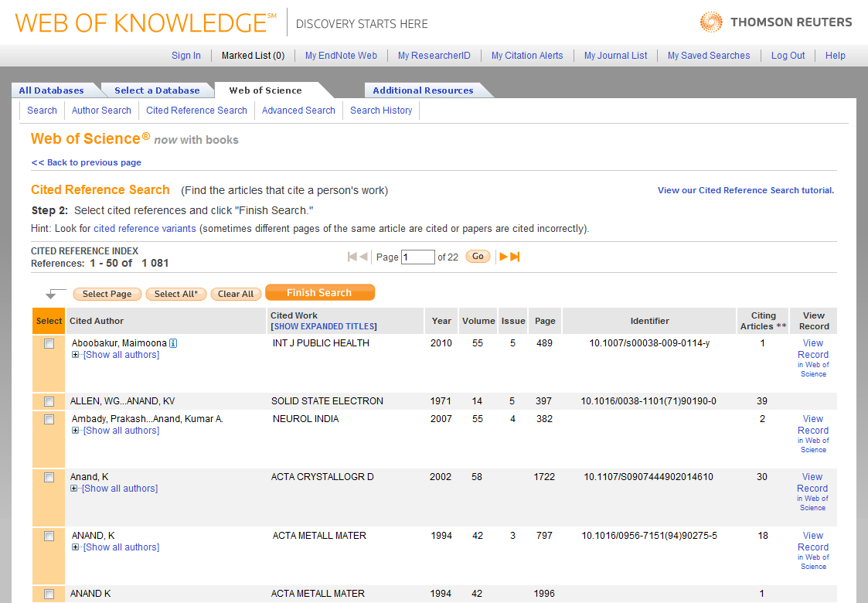
Task: Open the Select a Database tab
Action: click(x=157, y=90)
